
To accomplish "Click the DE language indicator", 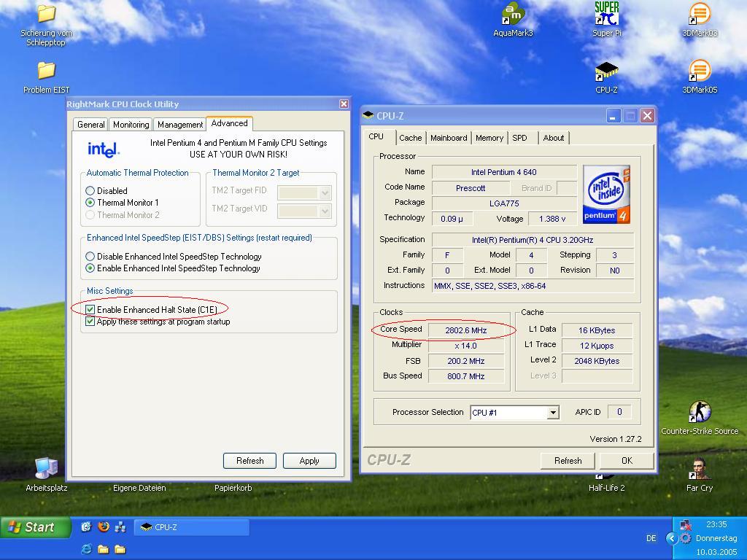I will point(651,538).
